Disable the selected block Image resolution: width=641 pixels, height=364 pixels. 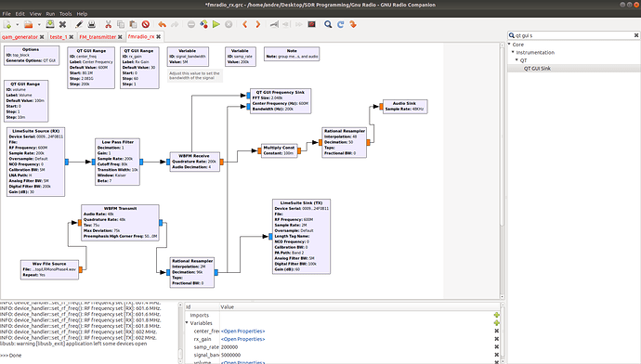(x=286, y=24)
